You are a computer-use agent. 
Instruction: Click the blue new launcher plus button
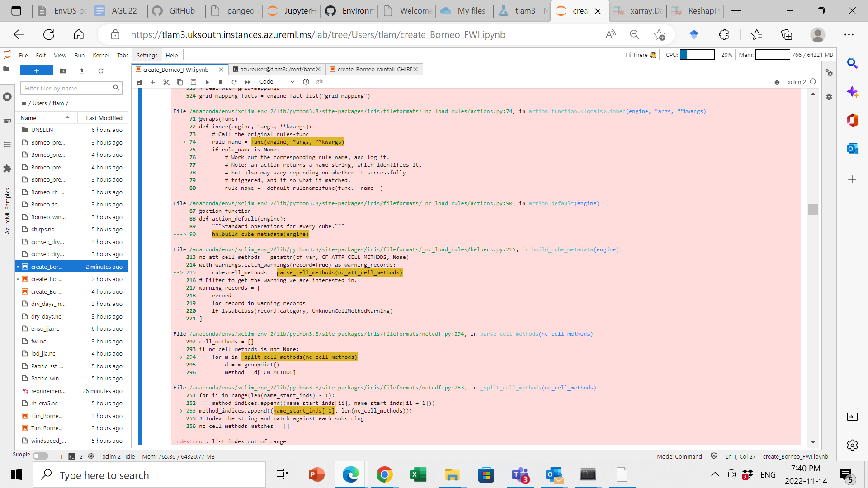(37, 70)
